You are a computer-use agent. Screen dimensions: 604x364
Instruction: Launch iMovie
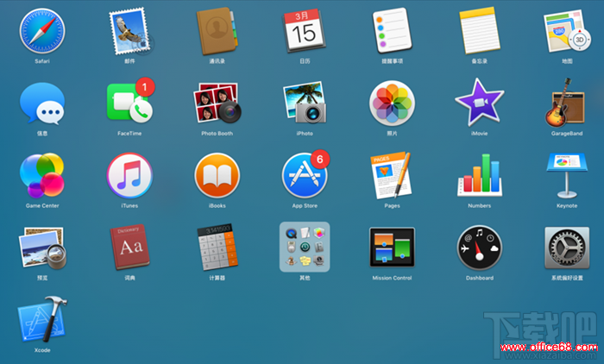480,103
